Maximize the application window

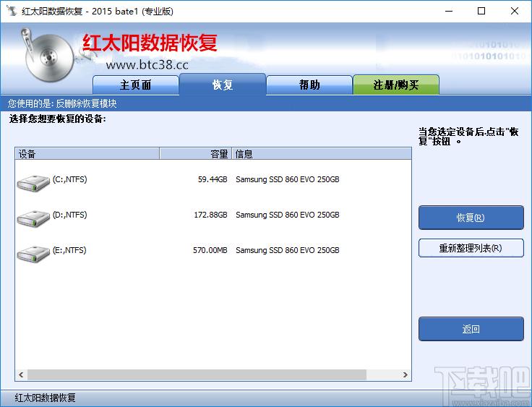pos(481,11)
